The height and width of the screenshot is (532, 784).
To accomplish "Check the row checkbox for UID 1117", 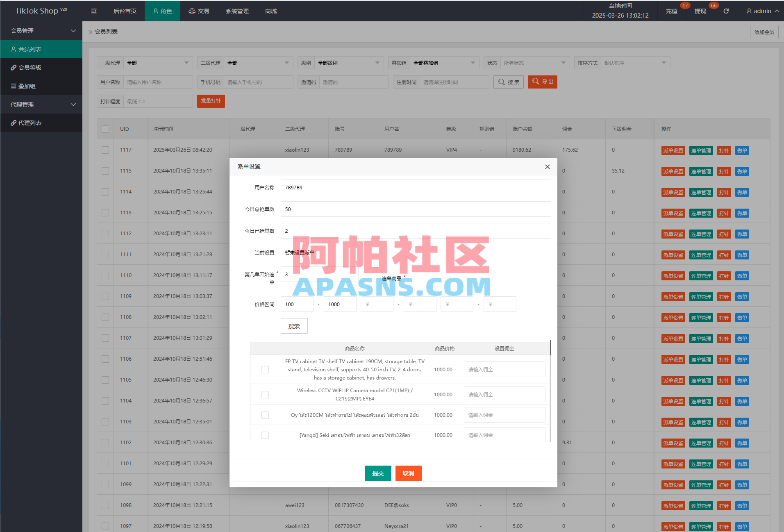I will coord(105,150).
